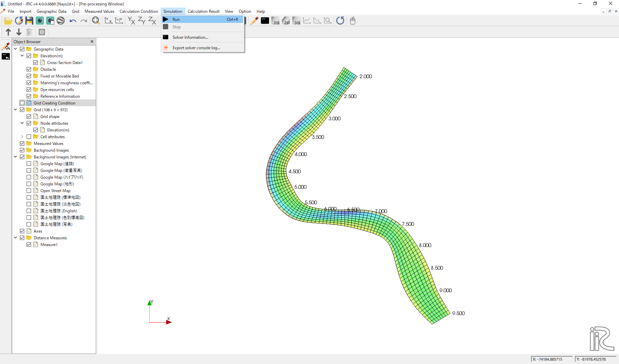Open the File menu
The width and height of the screenshot is (619, 364).
click(x=11, y=11)
